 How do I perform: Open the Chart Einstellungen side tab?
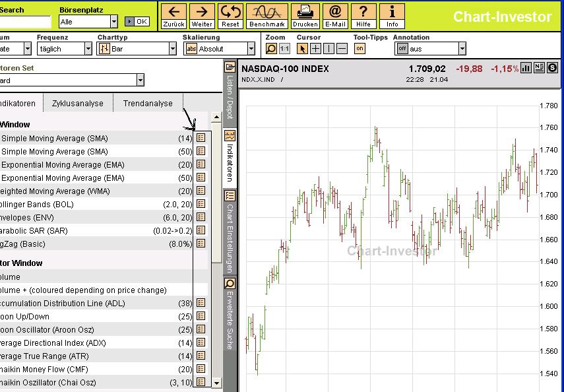(x=230, y=232)
